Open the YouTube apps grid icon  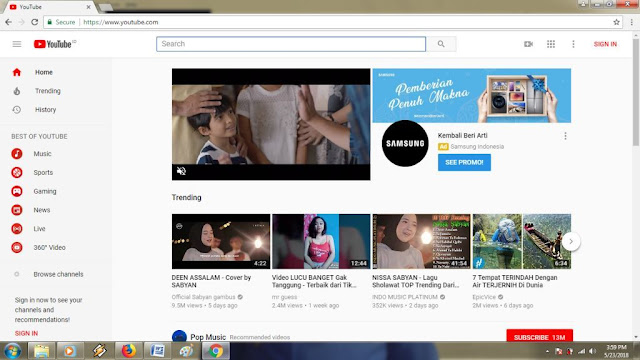[x=551, y=44]
